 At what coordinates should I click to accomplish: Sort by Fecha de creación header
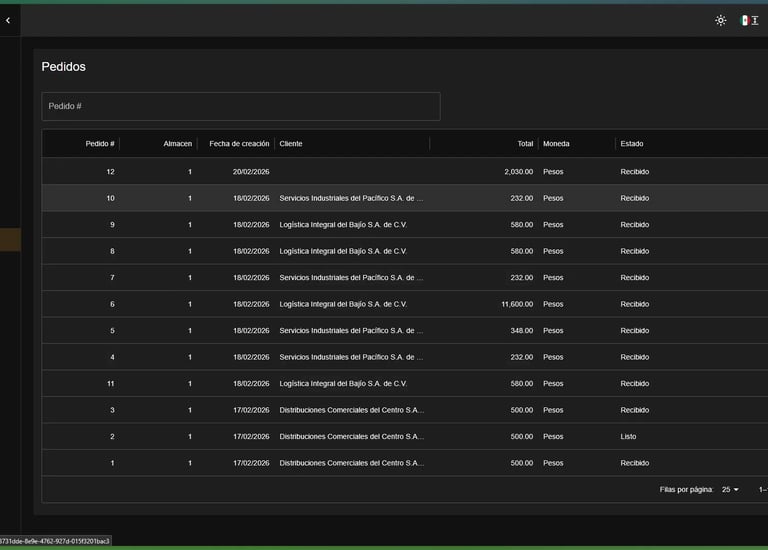[239, 143]
